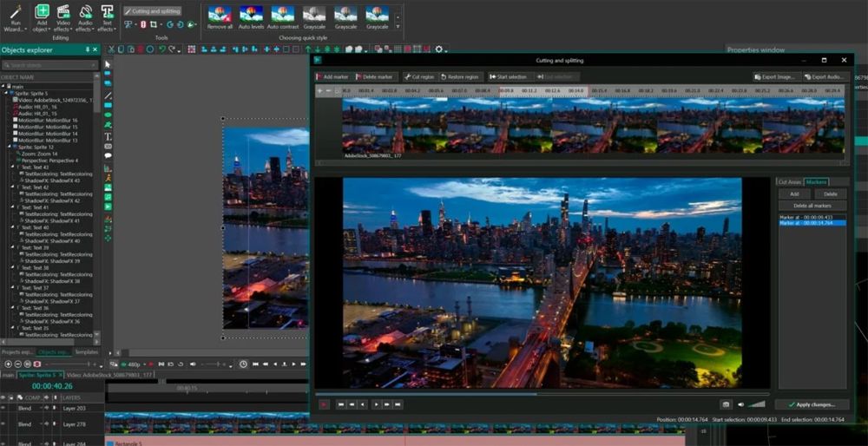Image resolution: width=868 pixels, height=446 pixels.
Task: Click the copy icon in the toolbar
Action: 122,49
